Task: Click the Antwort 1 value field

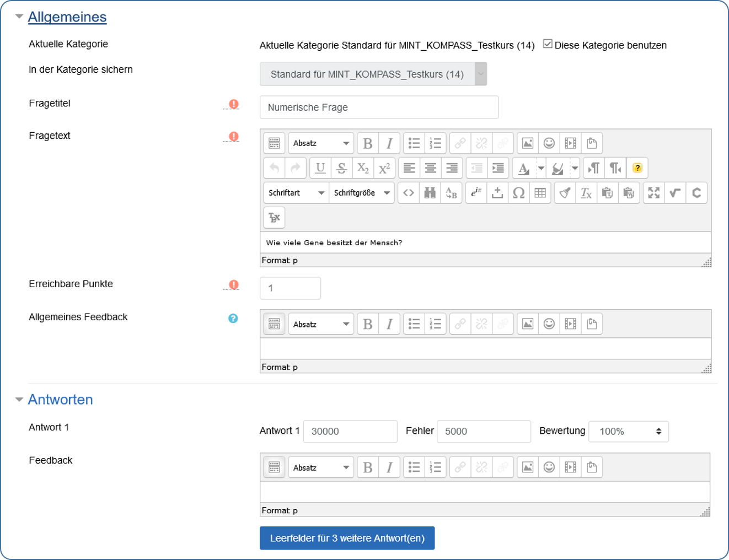Action: click(x=351, y=432)
